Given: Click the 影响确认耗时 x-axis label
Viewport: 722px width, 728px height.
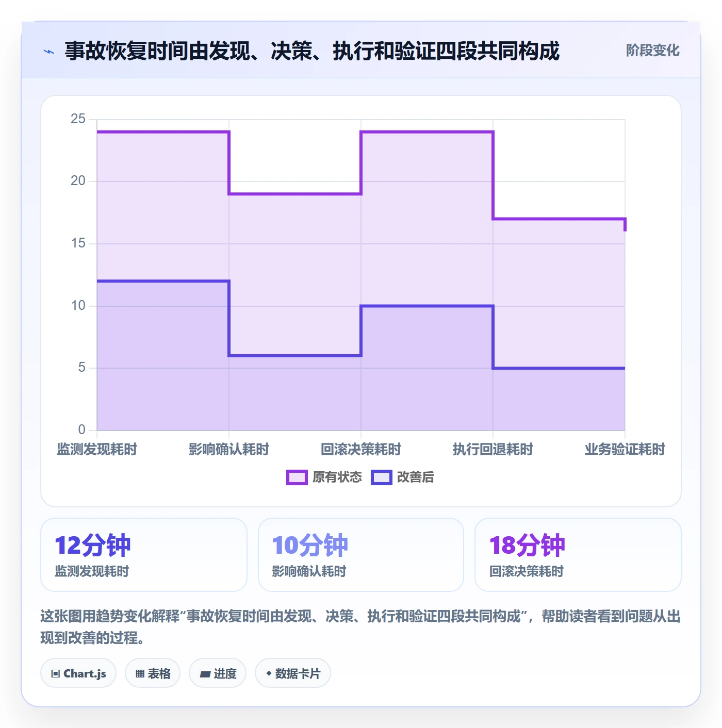Looking at the screenshot, I should click(229, 450).
